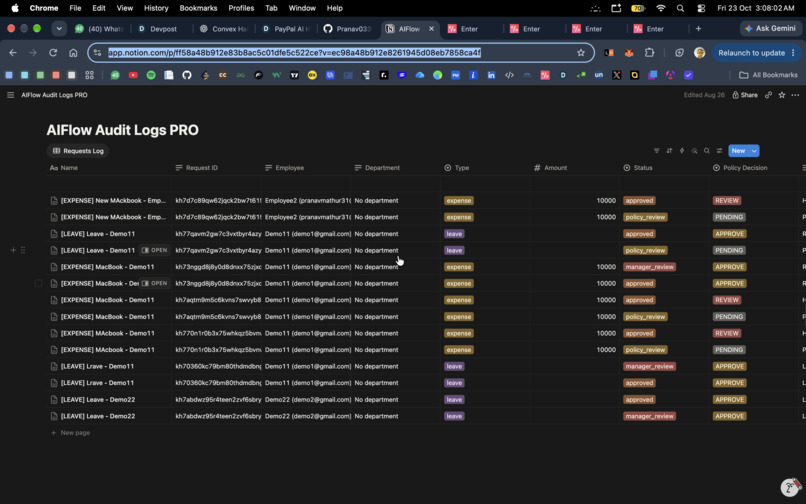This screenshot has height=504, width=806.
Task: Open the Bookmarks menu
Action: click(198, 8)
